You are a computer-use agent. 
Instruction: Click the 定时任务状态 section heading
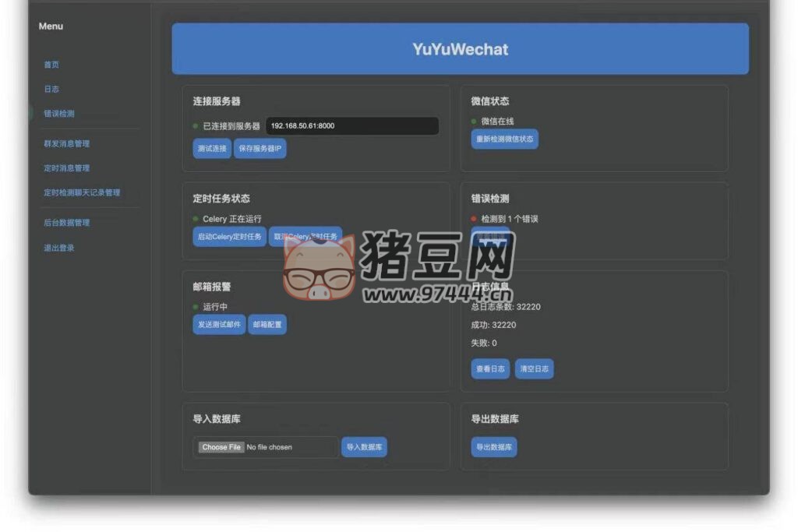pos(221,199)
